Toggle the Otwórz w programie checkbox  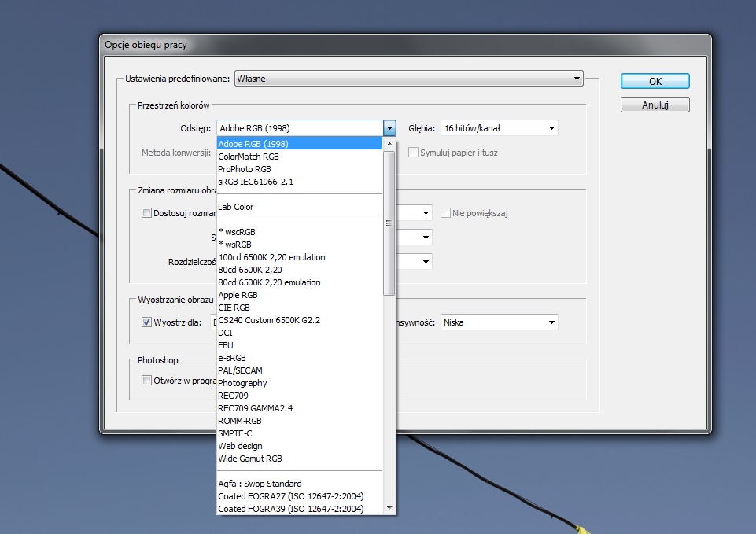[146, 380]
